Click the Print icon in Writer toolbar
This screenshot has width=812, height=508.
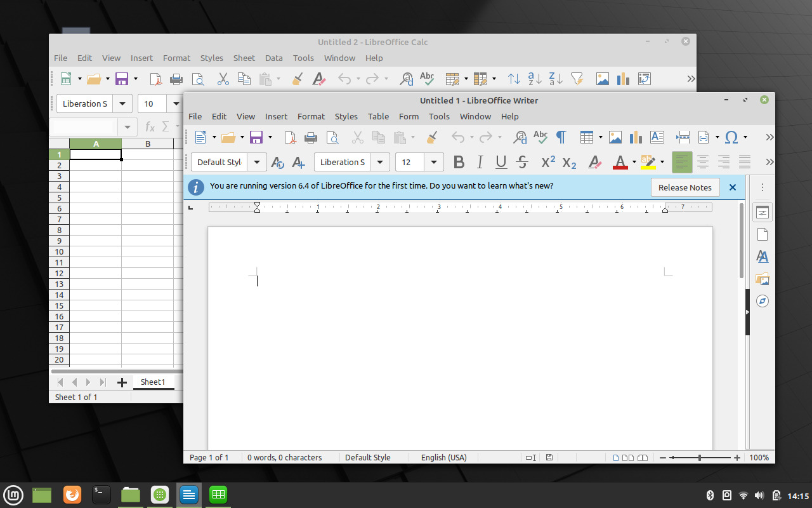311,137
